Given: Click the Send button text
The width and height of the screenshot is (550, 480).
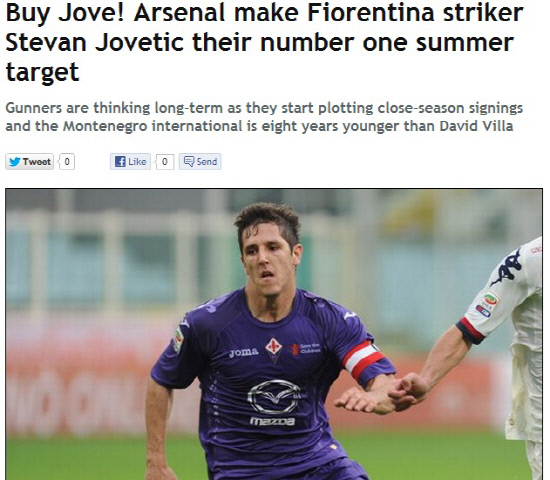Looking at the screenshot, I should click(x=207, y=162).
